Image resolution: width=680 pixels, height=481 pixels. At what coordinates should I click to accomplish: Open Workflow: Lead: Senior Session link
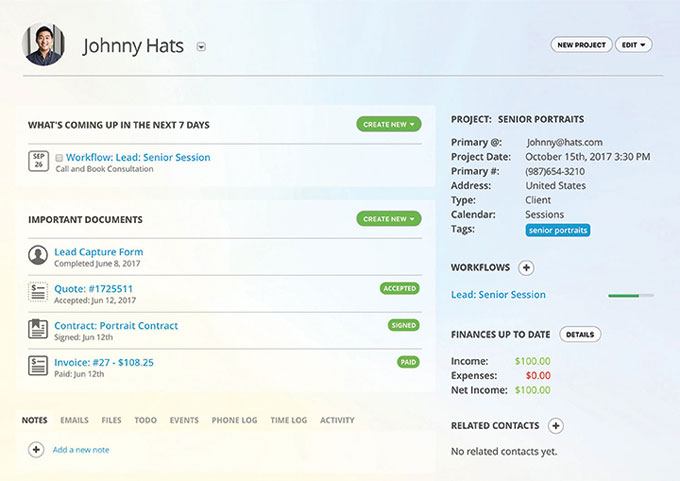tap(138, 157)
